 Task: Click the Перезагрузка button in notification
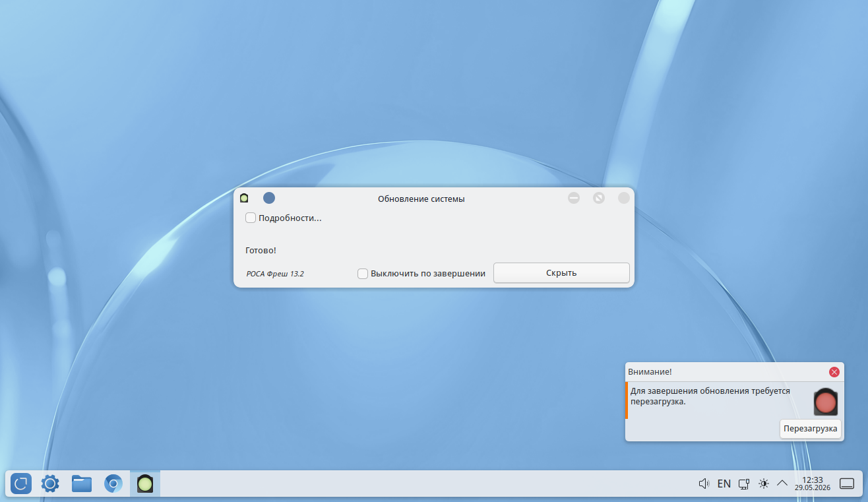point(811,429)
